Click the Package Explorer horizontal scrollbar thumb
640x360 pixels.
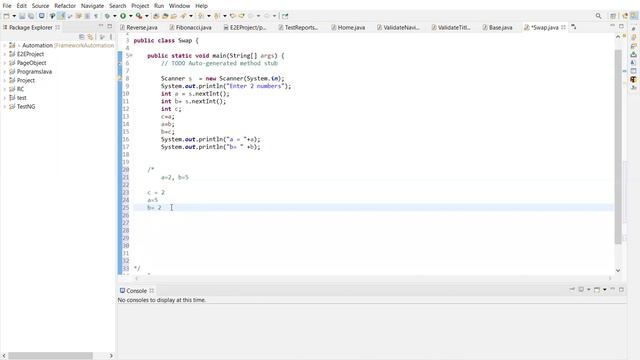coord(50,356)
